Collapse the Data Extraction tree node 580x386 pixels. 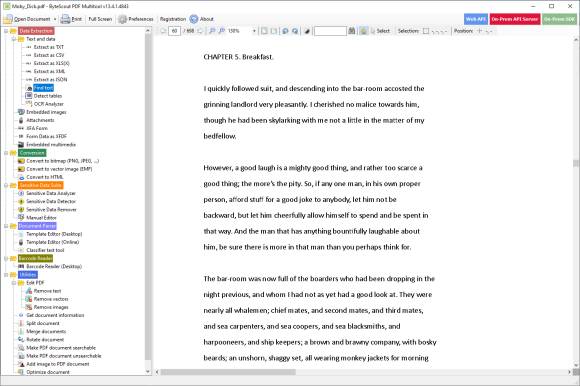[6, 31]
